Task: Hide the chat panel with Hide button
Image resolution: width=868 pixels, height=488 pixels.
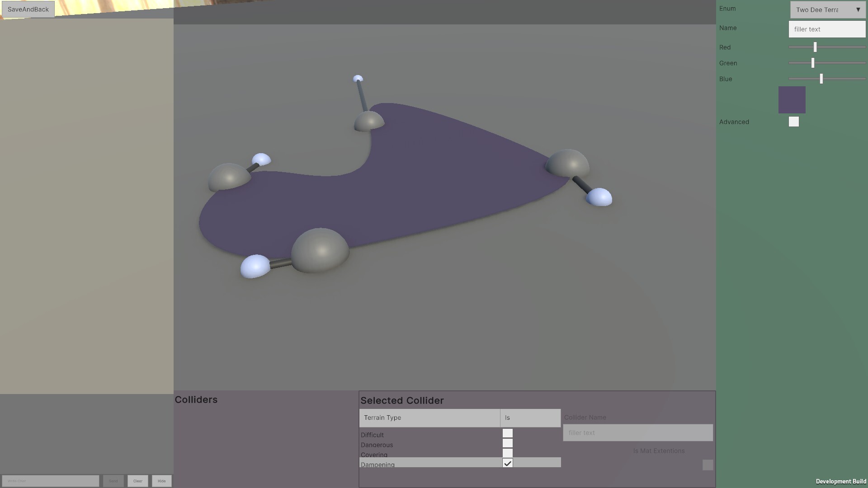Action: click(161, 481)
